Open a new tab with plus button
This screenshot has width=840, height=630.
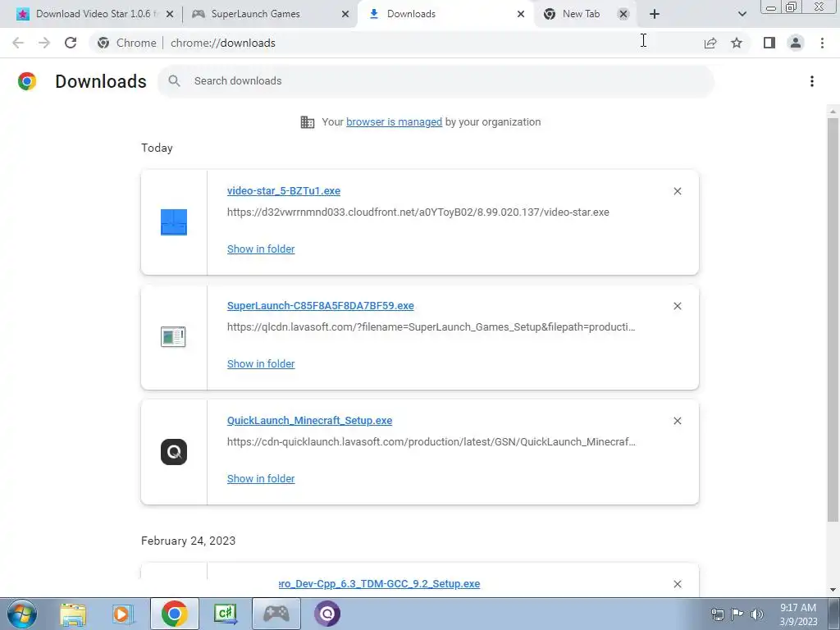654,14
